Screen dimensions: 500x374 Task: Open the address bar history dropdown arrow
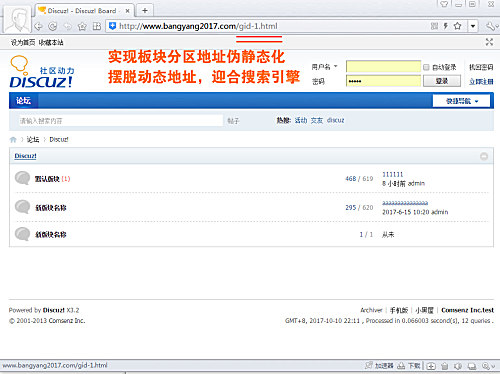click(x=473, y=26)
